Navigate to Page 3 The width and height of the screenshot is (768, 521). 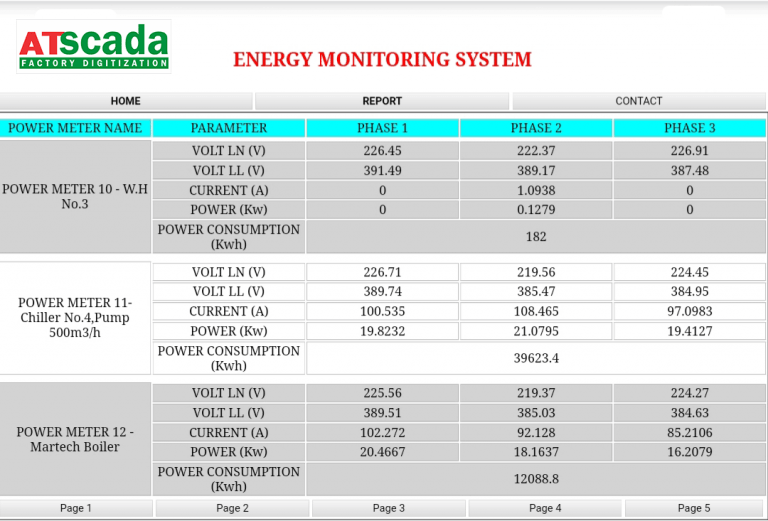389,508
